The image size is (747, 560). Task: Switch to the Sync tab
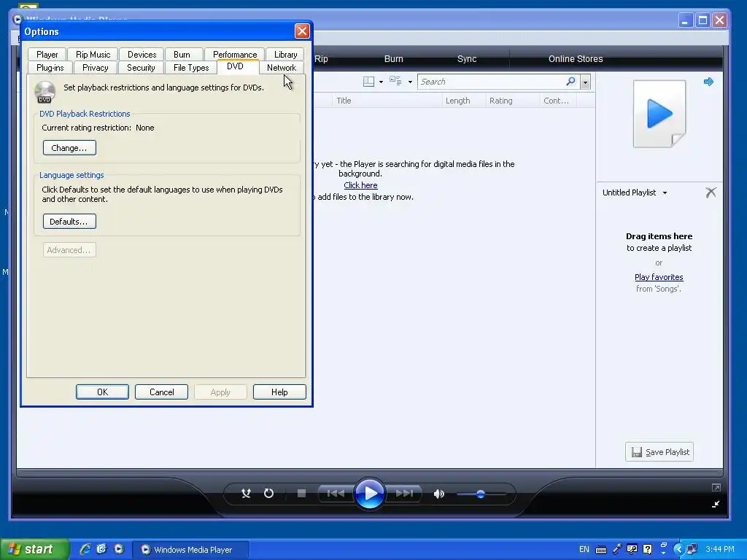pos(467,58)
